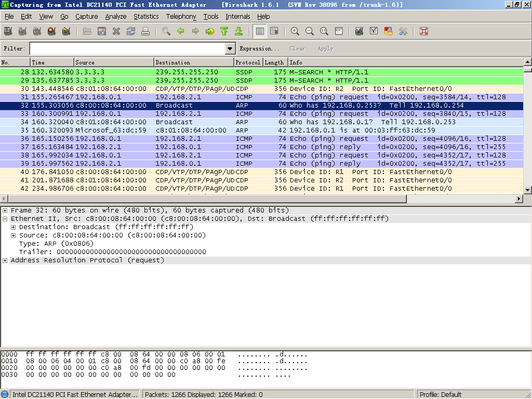Expand the Source: c8:00:08:64:00:00 node

(x=13, y=235)
